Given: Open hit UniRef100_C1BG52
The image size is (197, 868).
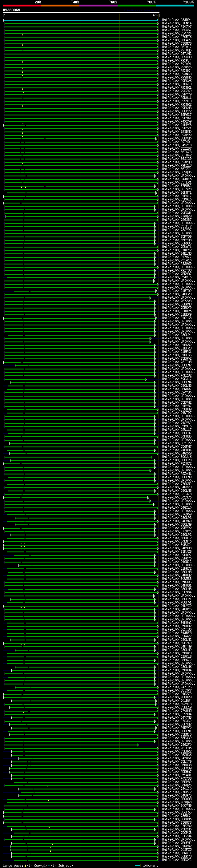Looking at the screenshot, I should 176,345.
